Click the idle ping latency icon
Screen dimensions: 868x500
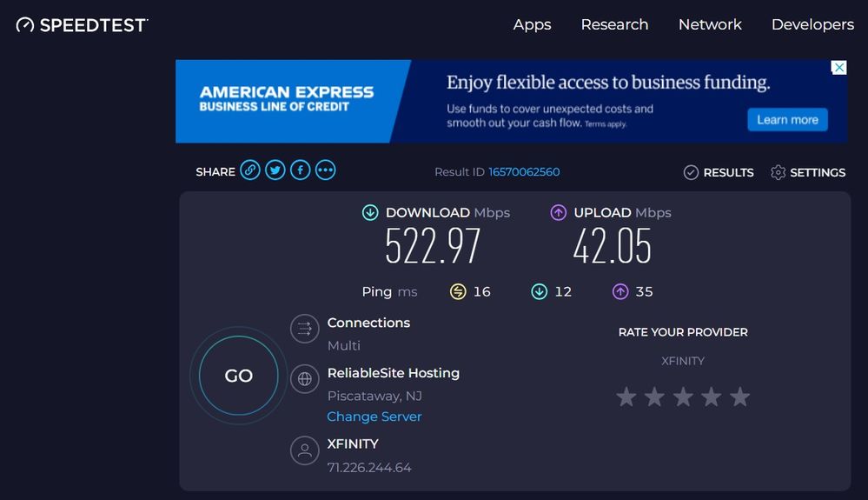pos(458,291)
